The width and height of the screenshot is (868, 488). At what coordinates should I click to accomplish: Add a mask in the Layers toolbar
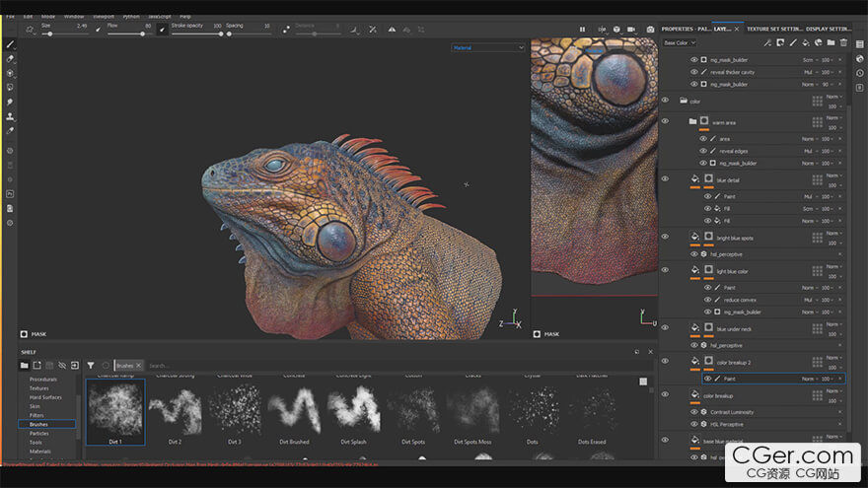[780, 42]
